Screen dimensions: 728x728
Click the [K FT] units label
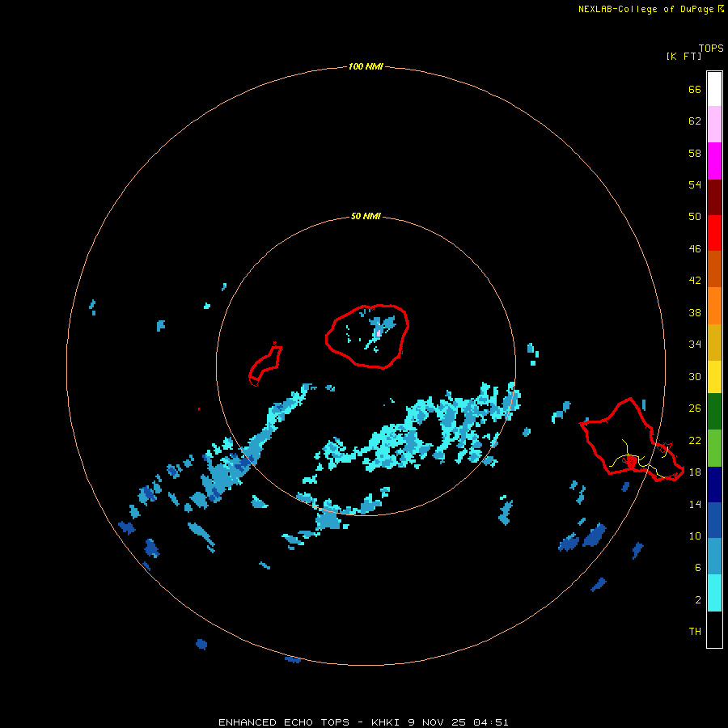coord(684,56)
